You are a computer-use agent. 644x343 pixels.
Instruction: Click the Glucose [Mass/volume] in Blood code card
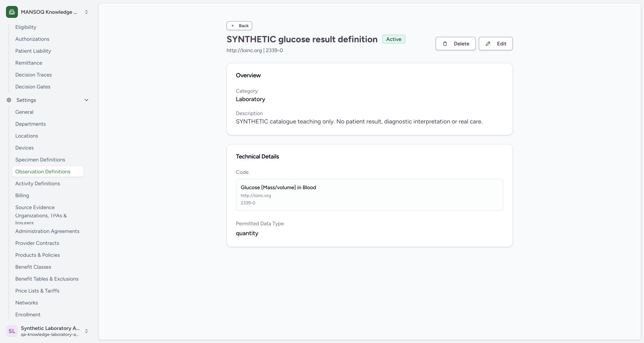[x=369, y=195]
